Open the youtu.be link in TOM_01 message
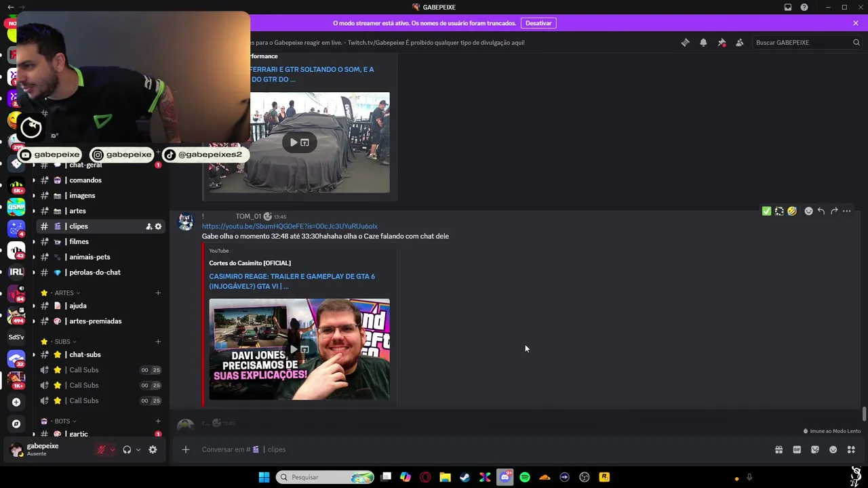868x488 pixels. 290,226
